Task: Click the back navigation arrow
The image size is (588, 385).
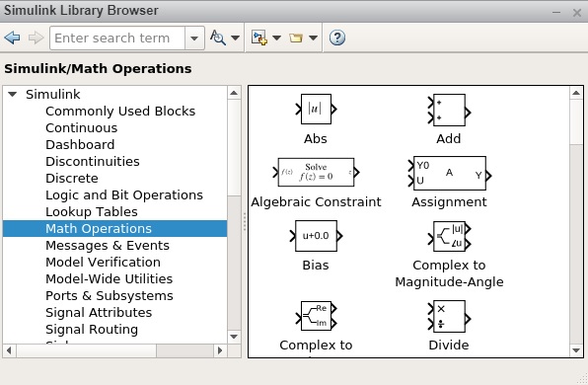Action: [x=12, y=38]
